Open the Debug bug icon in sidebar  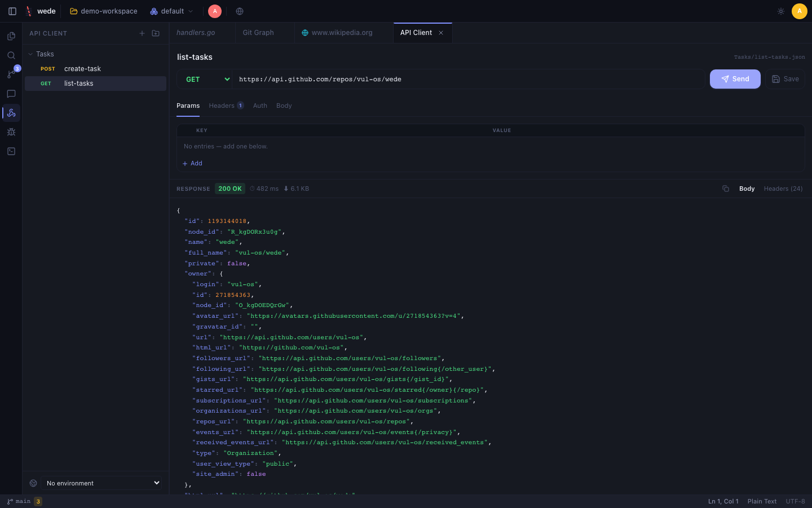(x=11, y=132)
